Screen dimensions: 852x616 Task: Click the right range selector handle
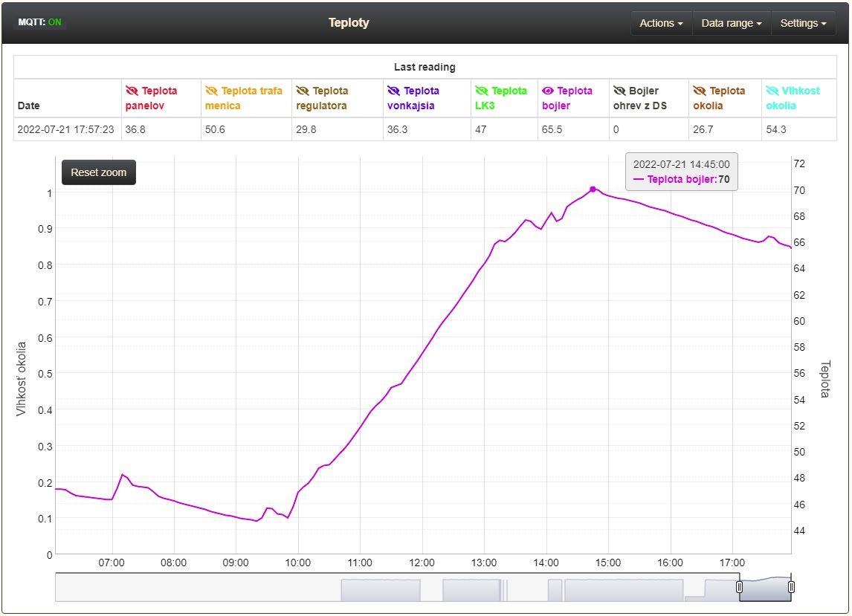point(791,587)
